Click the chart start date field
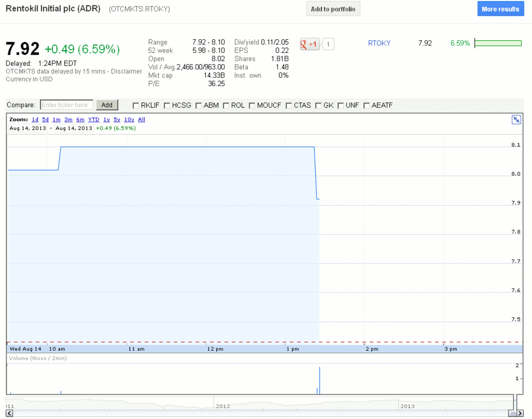This screenshot has height=419, width=532. (28, 128)
